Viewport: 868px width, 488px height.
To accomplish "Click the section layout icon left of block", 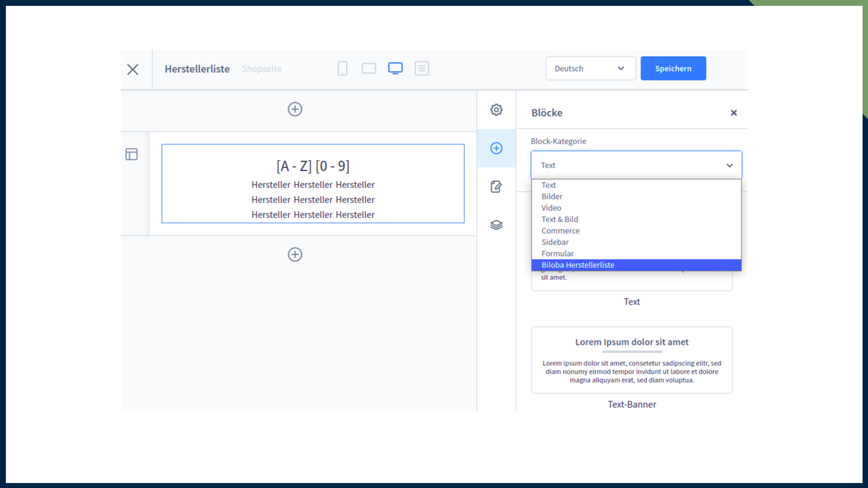I will [x=132, y=155].
